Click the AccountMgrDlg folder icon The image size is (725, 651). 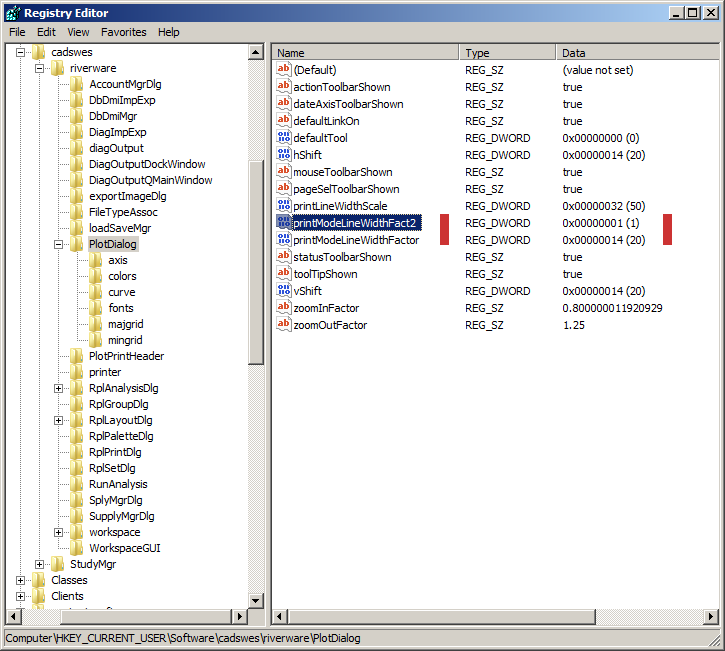[77, 84]
